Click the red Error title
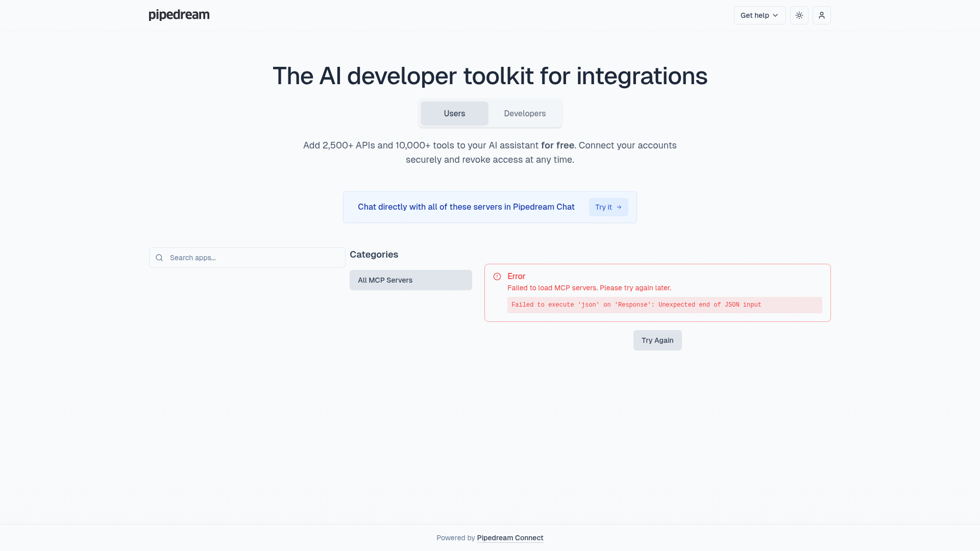Image resolution: width=980 pixels, height=551 pixels. 516,276
